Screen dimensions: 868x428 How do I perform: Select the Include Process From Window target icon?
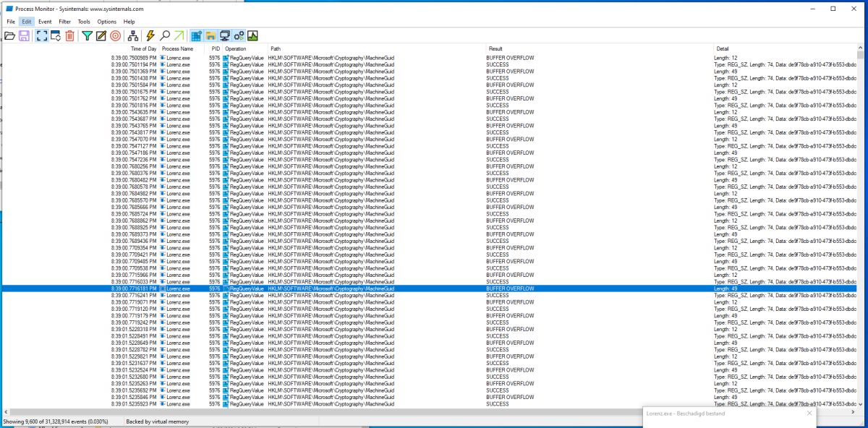(115, 35)
